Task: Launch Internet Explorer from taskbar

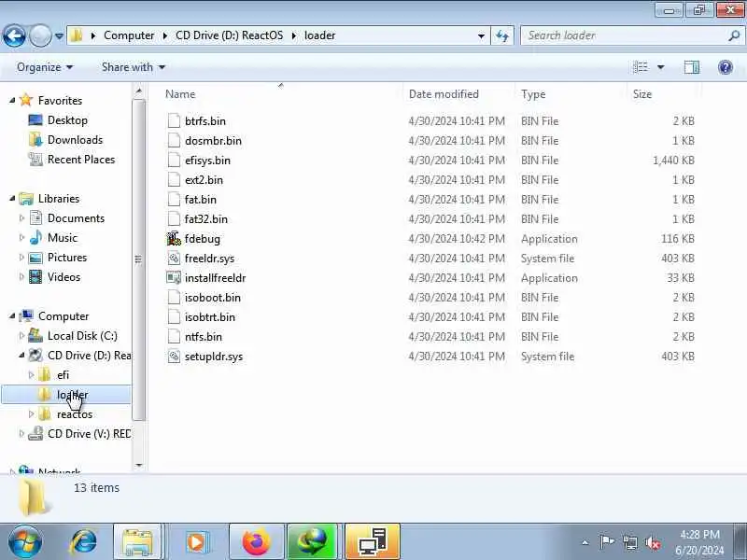Action: 84,542
